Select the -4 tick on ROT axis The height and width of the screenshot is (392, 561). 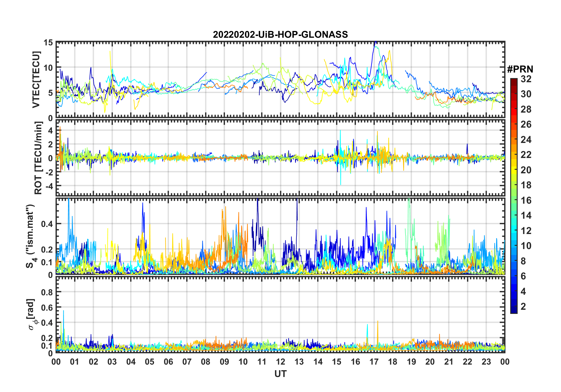pos(49,186)
